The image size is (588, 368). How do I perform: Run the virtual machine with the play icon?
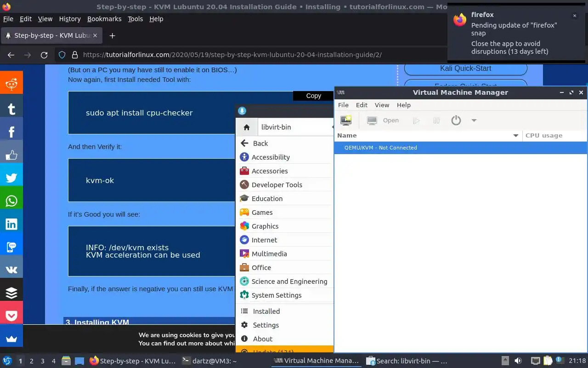[416, 121]
